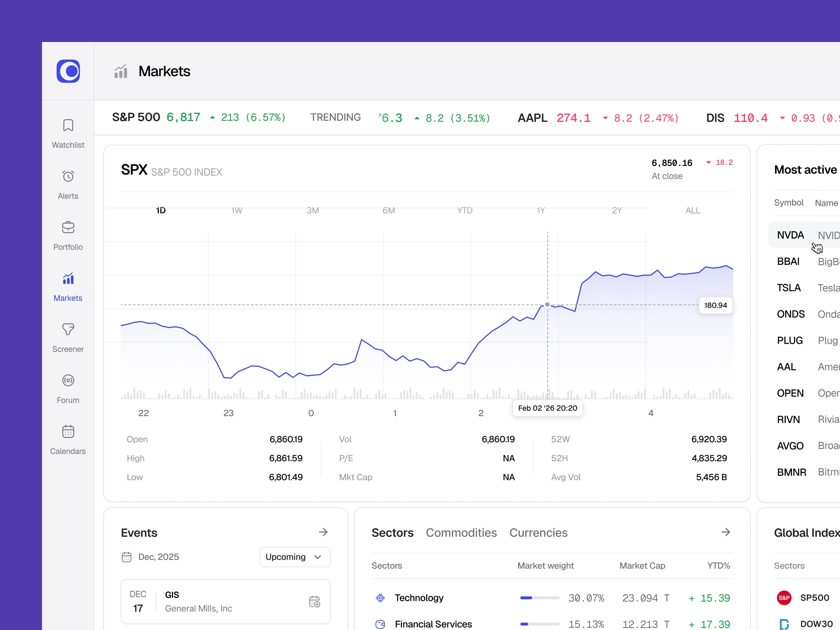Select the 2Y chart range tab
Image resolution: width=840 pixels, height=630 pixels.
[x=617, y=210]
